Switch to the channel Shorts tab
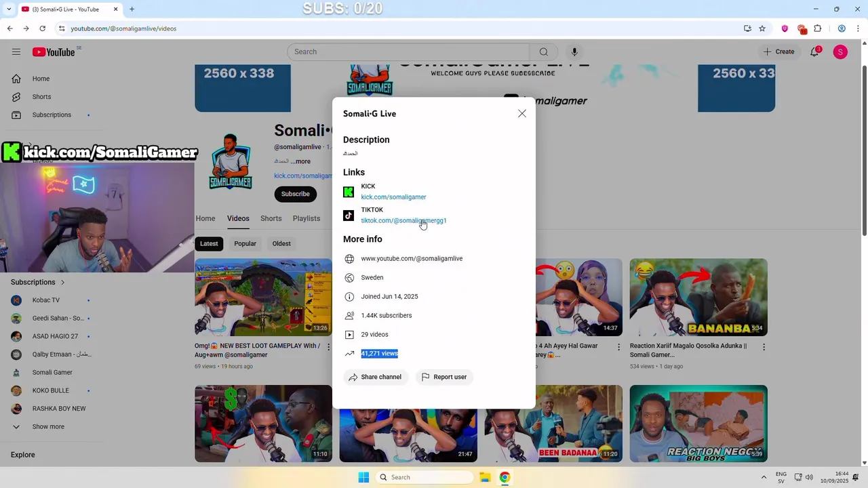The height and width of the screenshot is (488, 868). [271, 219]
